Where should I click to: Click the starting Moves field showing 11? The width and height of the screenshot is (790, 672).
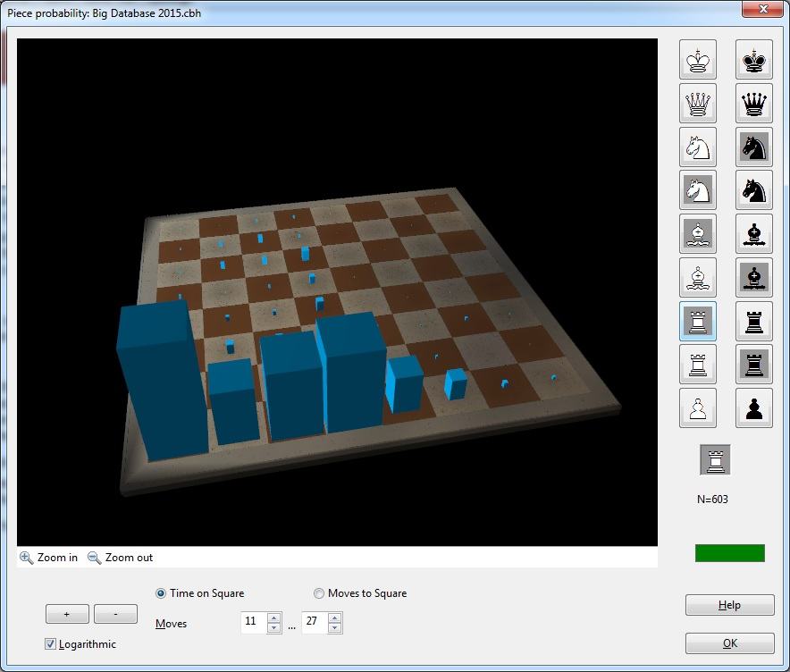254,622
